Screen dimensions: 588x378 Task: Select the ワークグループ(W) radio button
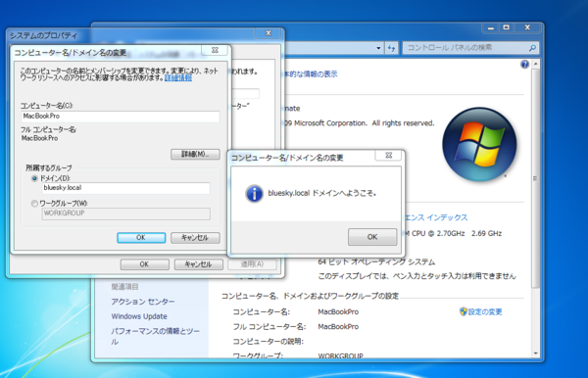34,204
